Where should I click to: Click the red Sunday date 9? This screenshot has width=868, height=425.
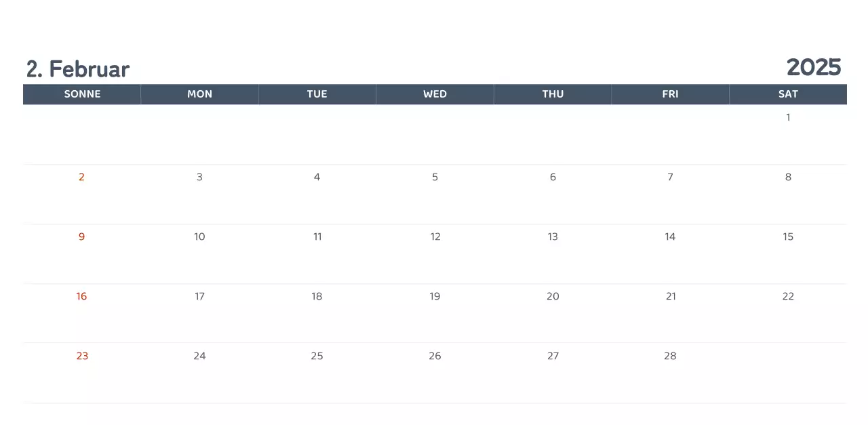click(81, 237)
